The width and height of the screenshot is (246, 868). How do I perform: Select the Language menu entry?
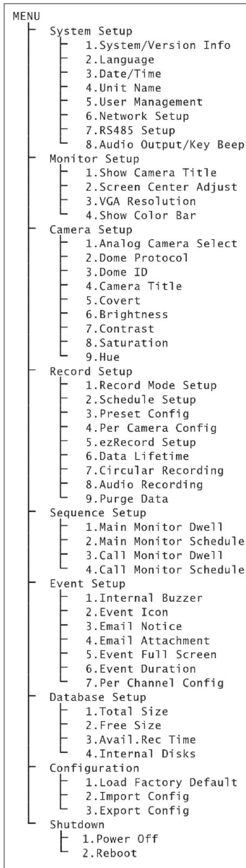(x=119, y=60)
